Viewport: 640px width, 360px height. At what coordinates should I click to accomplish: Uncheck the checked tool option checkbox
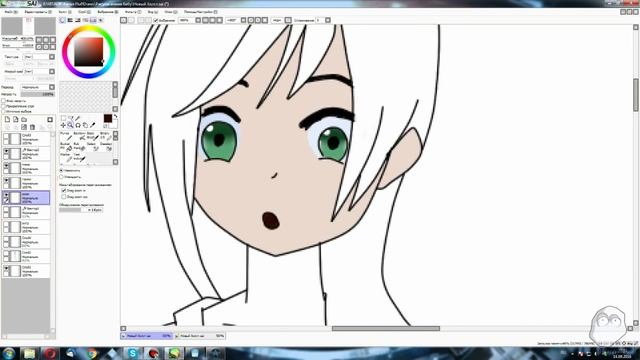click(x=64, y=191)
